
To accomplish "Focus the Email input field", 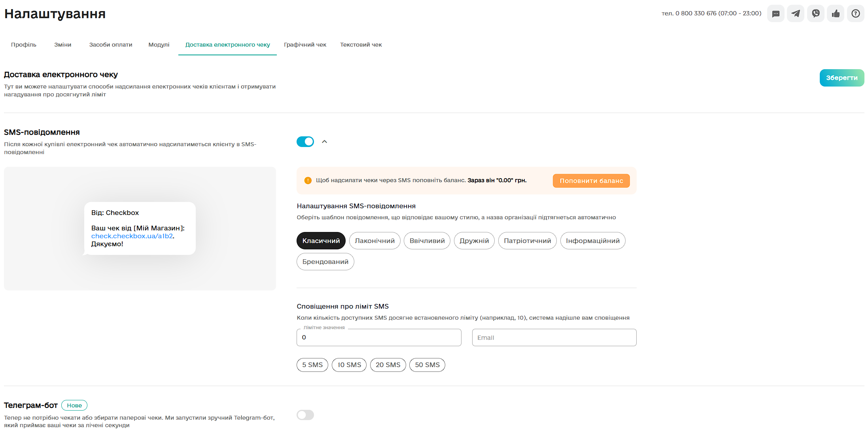I will coord(554,337).
